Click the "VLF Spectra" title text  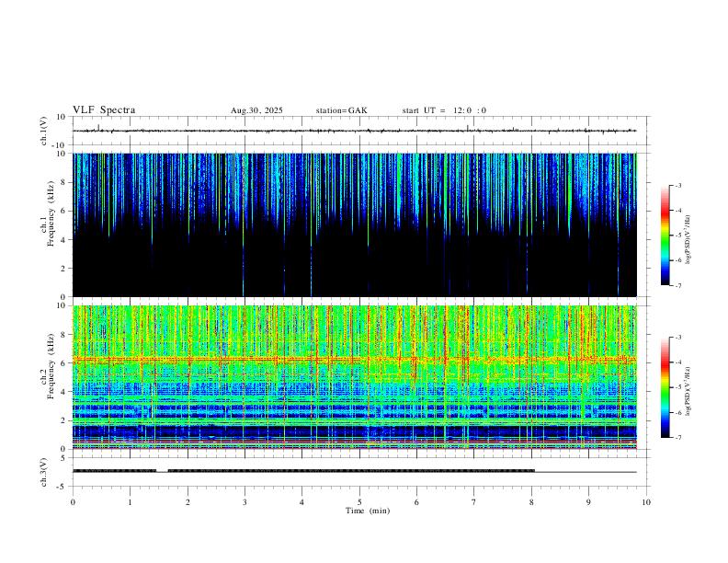point(104,110)
